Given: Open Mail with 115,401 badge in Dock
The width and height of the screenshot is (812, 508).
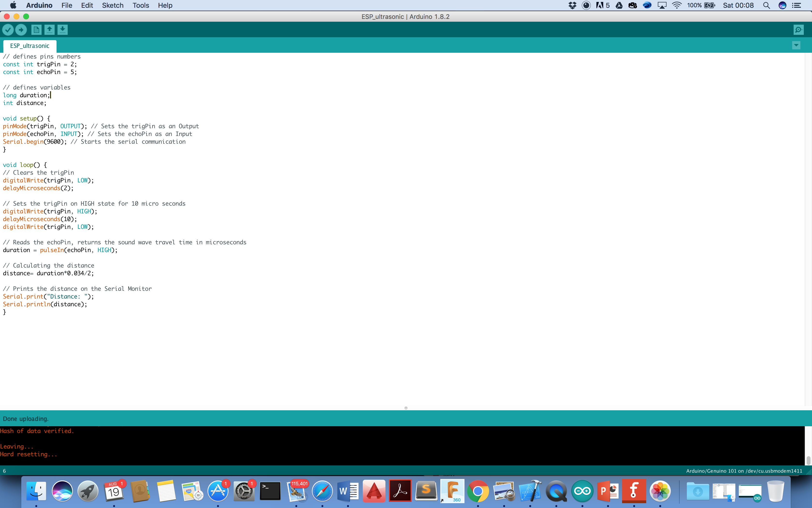Looking at the screenshot, I should [296, 491].
